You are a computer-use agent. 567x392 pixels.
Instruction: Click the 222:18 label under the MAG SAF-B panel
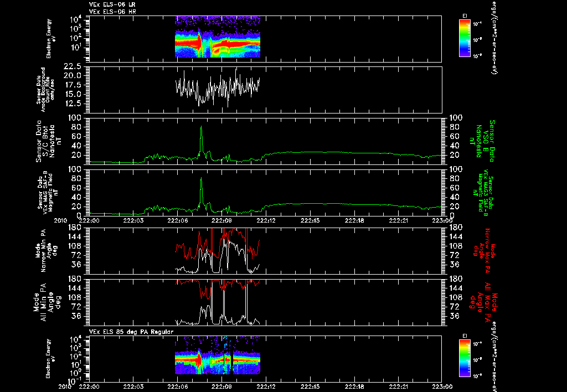pos(354,220)
